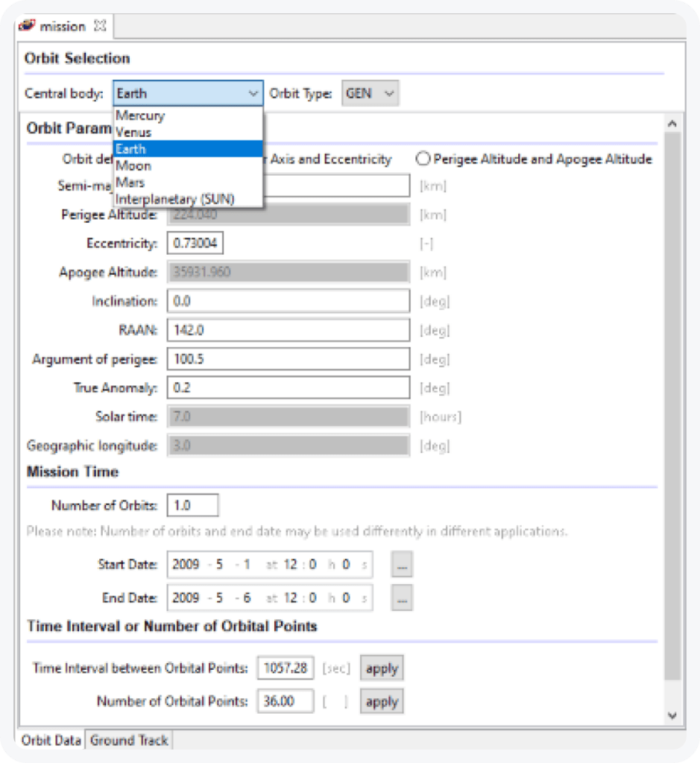Click apply next to Time Interval
Image resolution: width=700 pixels, height=763 pixels.
[x=381, y=668]
